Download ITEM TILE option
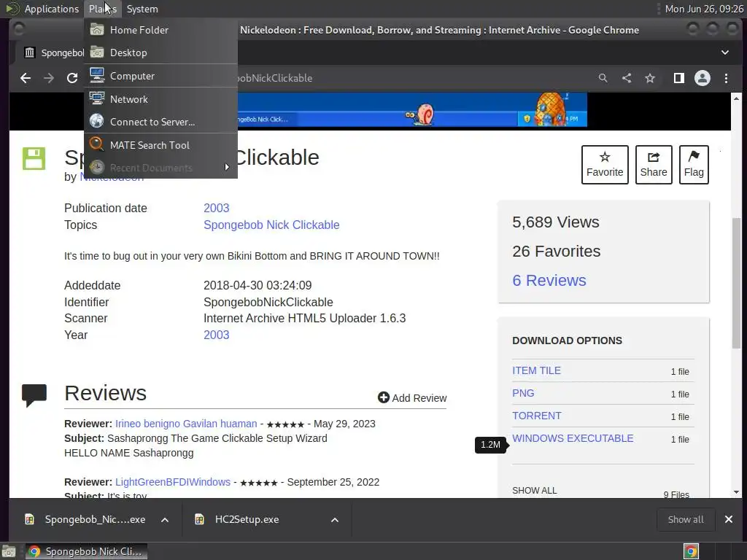 [x=536, y=370]
